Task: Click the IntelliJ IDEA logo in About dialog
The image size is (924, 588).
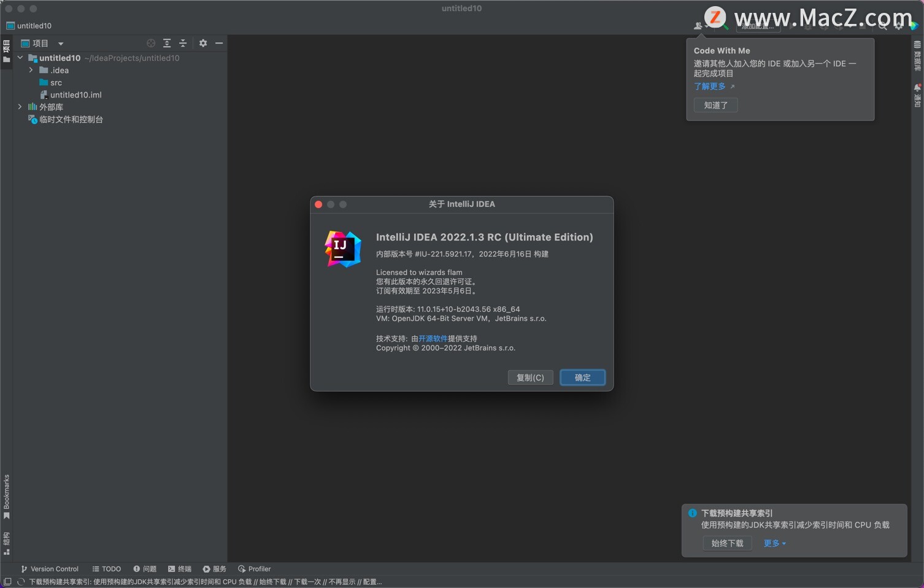Action: [343, 249]
